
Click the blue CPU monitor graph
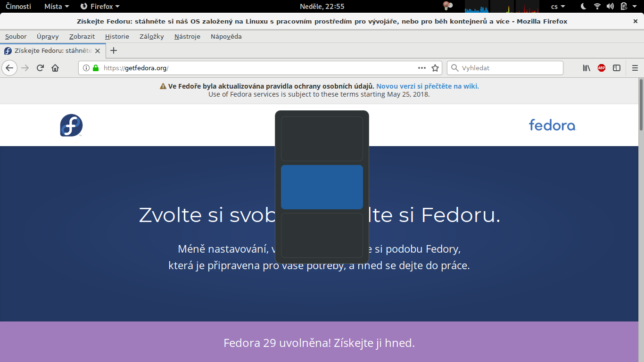[477, 7]
